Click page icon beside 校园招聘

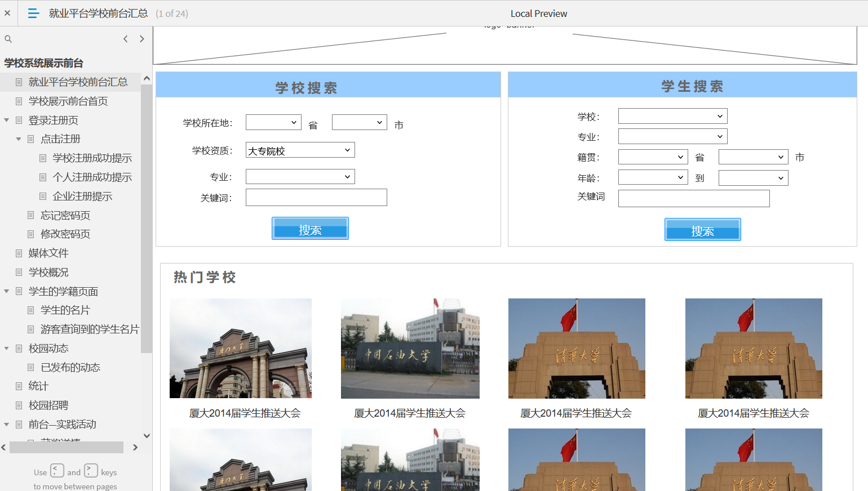(19, 405)
